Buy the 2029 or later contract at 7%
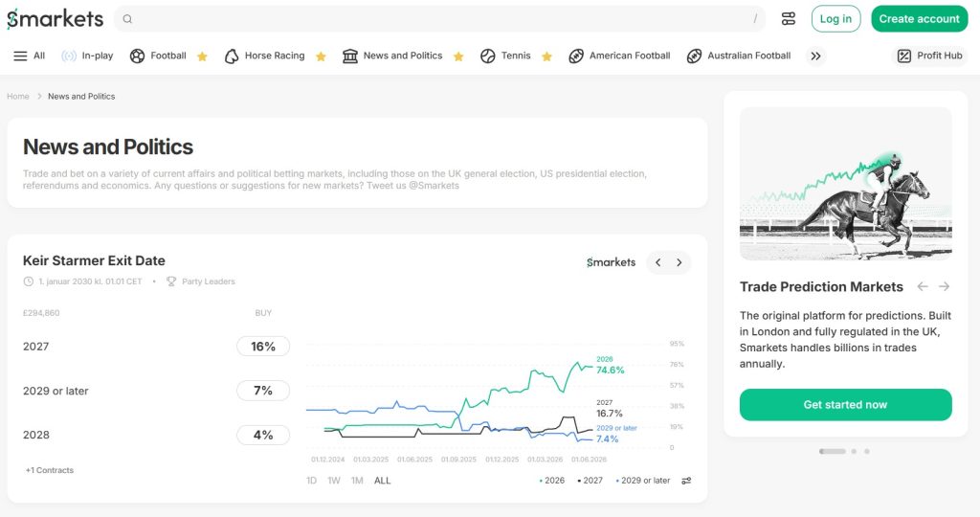The image size is (980, 517). coord(263,391)
